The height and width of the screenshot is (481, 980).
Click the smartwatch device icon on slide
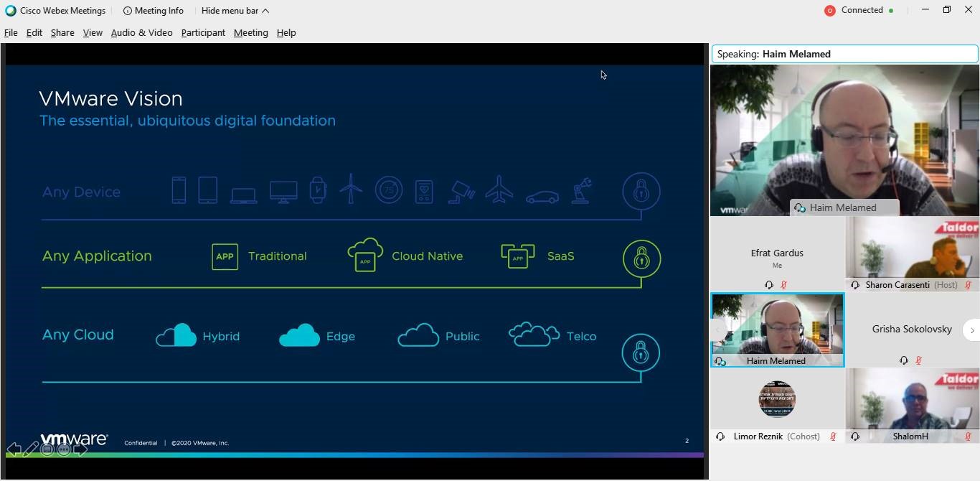tap(318, 190)
